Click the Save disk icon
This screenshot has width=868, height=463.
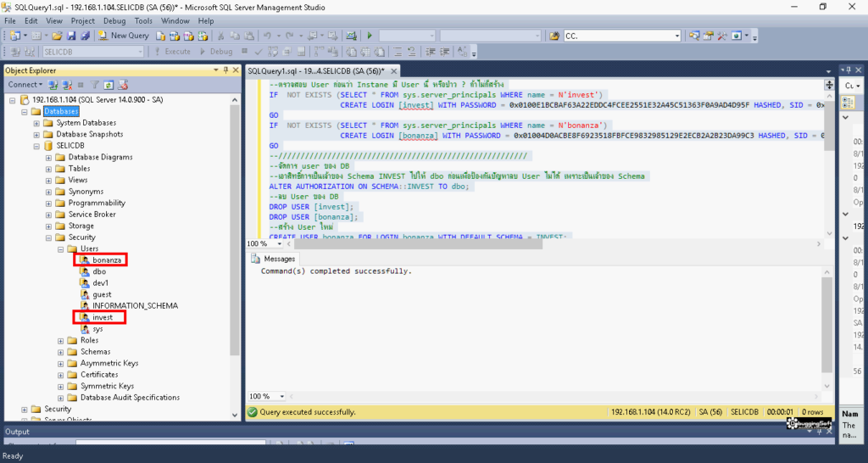click(x=71, y=36)
